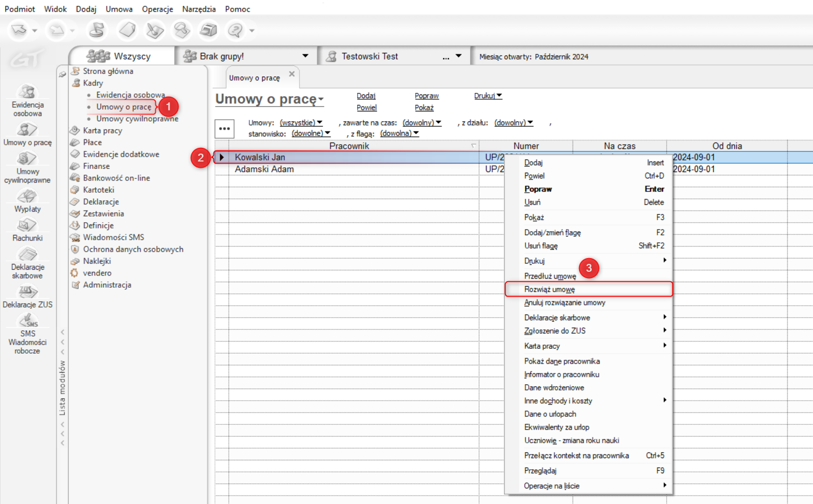Click the Pokaż link
The image size is (813, 504).
coord(424,107)
